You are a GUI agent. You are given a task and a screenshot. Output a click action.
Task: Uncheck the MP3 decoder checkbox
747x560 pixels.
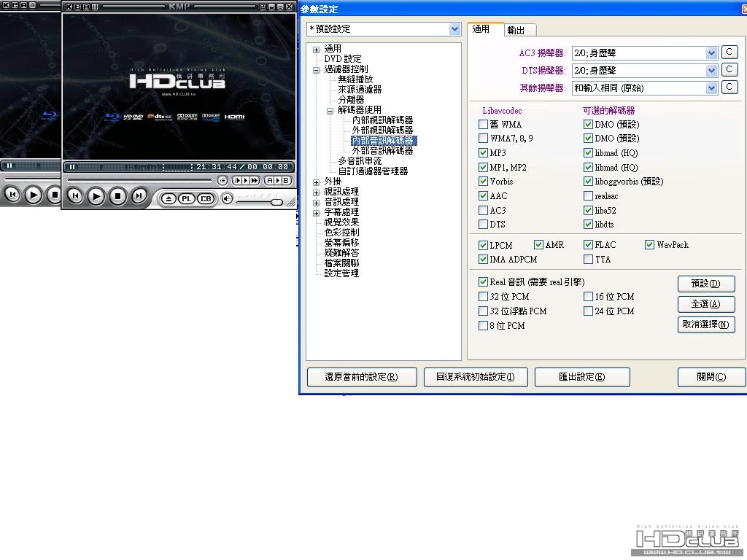(483, 153)
